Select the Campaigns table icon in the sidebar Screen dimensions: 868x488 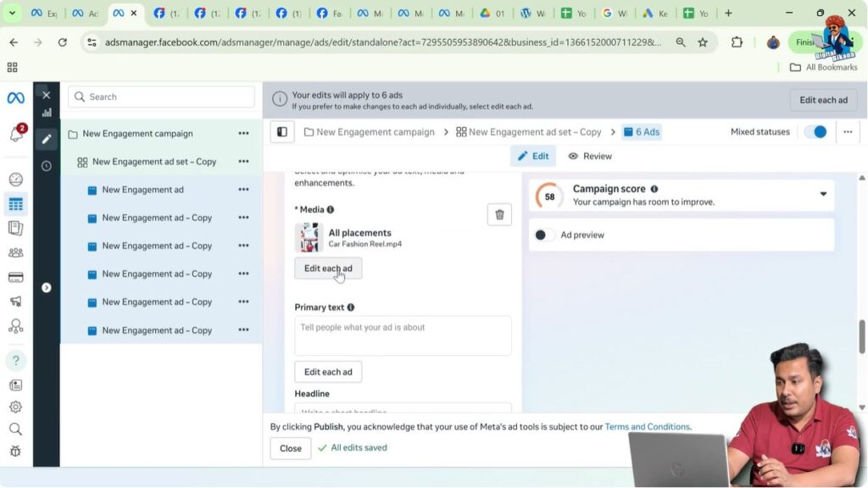click(x=15, y=203)
